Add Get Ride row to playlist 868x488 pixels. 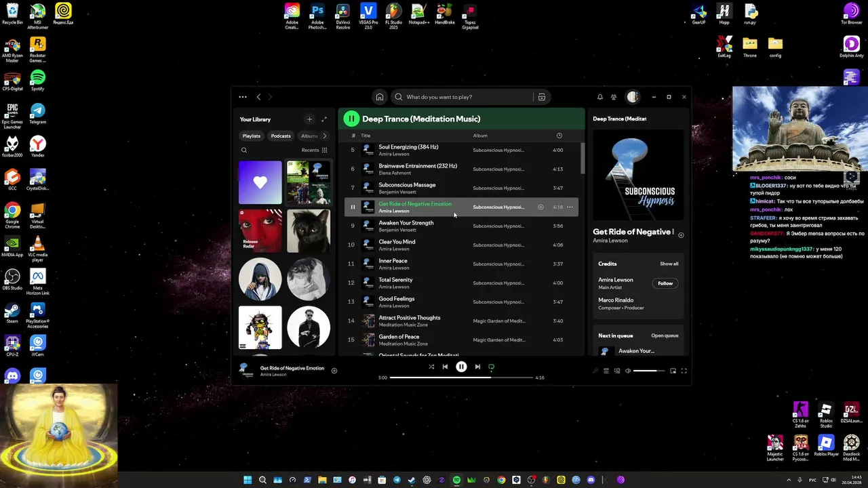540,207
